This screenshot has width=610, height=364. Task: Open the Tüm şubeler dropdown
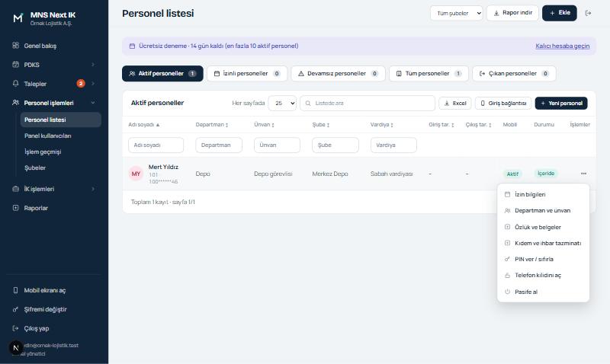456,13
